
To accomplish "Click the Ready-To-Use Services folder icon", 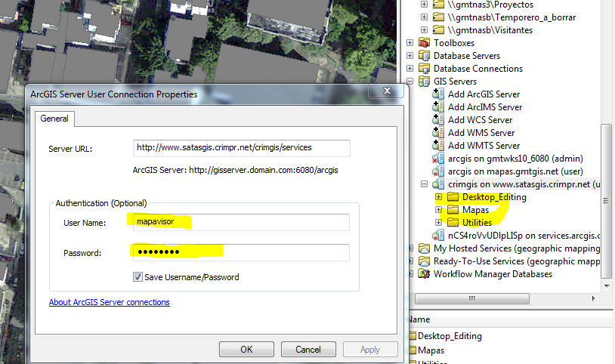I will pos(424,261).
